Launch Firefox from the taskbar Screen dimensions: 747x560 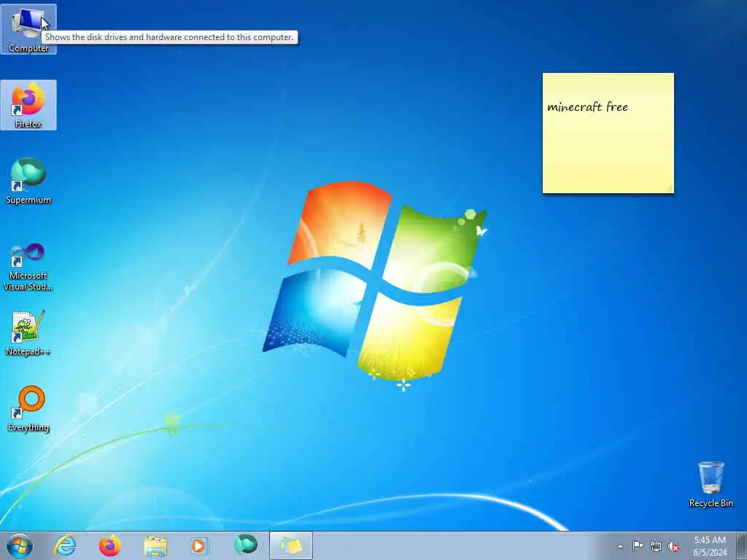pos(110,545)
